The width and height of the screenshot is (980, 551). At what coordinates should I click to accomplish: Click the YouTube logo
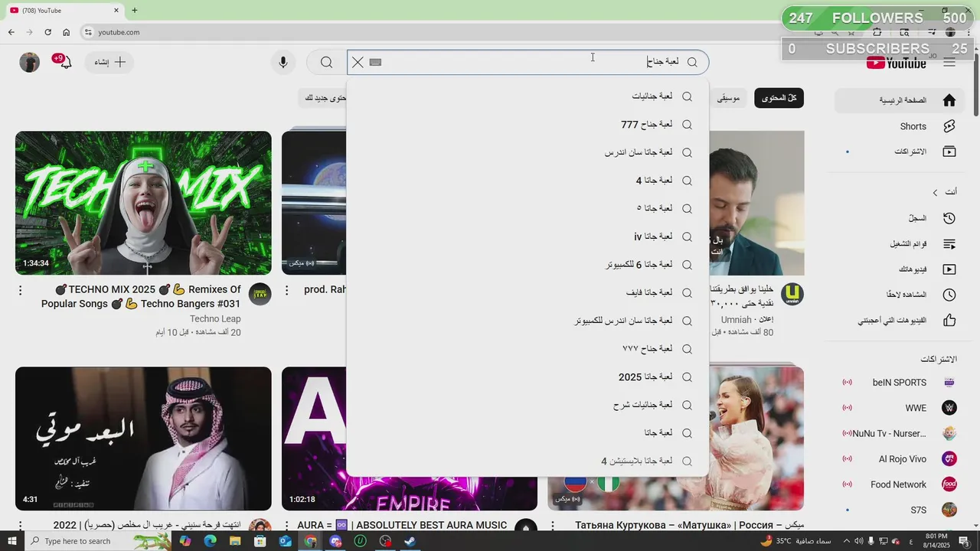pyautogui.click(x=897, y=63)
